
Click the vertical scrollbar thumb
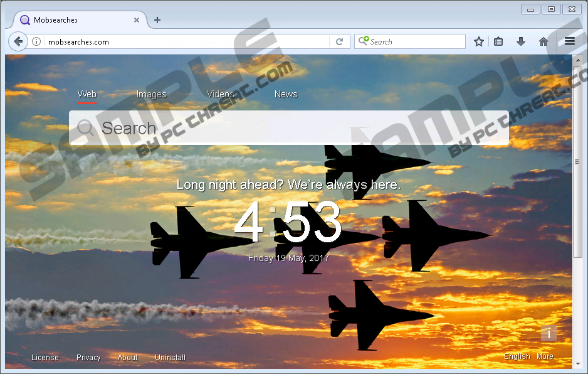pyautogui.click(x=577, y=163)
